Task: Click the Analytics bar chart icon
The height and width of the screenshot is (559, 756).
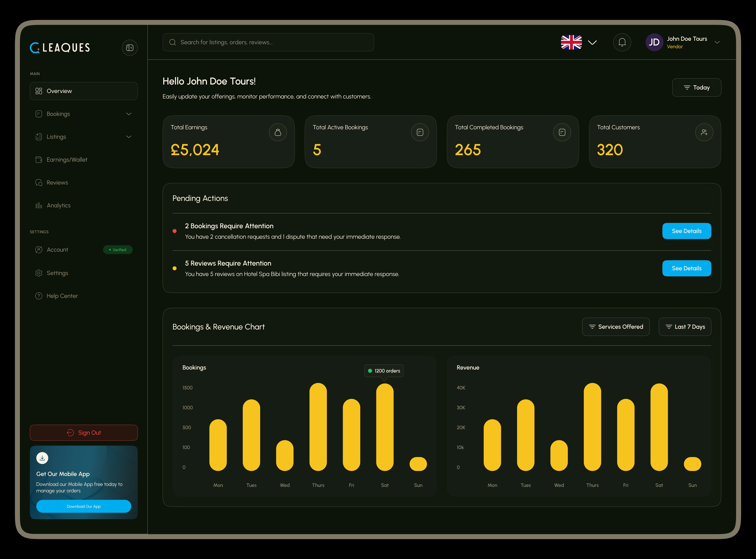Action: point(39,205)
